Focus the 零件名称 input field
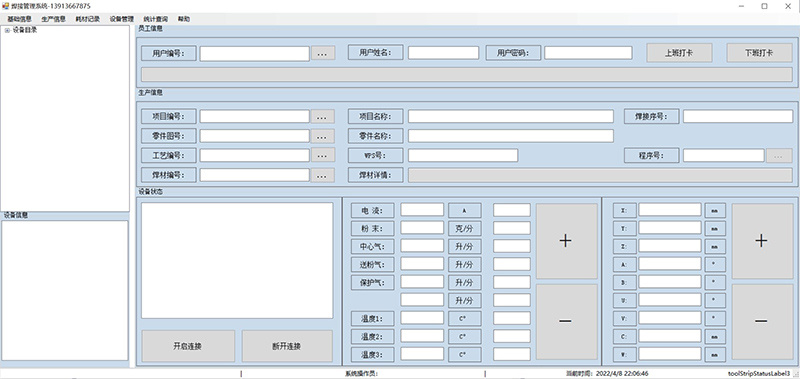The width and height of the screenshot is (800, 379). coord(511,136)
